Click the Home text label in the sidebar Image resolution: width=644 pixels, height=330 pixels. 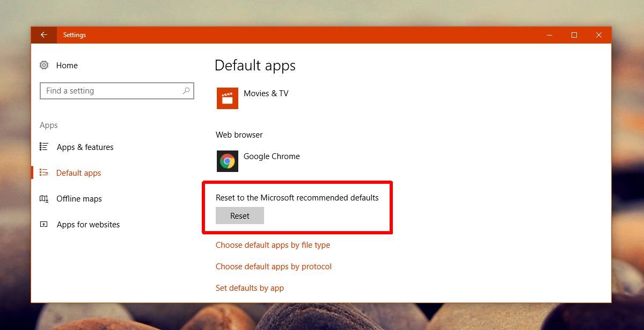[x=67, y=66]
